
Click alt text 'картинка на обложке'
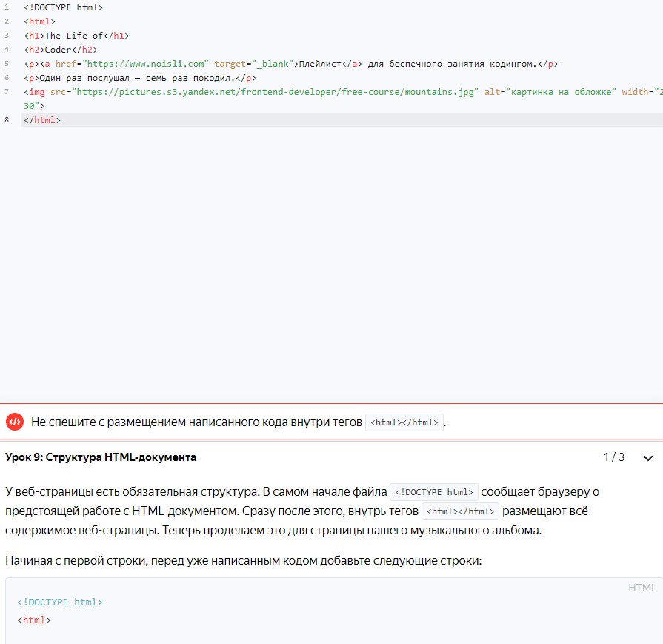(x=561, y=92)
